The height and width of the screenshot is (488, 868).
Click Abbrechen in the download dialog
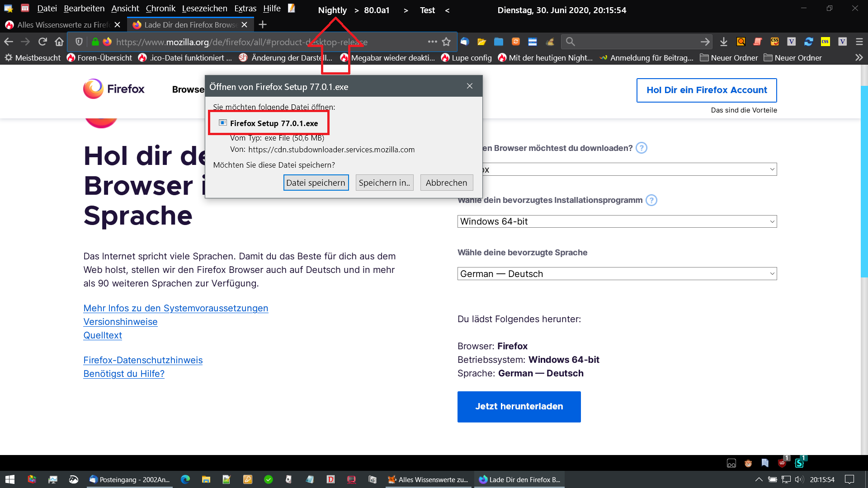446,183
